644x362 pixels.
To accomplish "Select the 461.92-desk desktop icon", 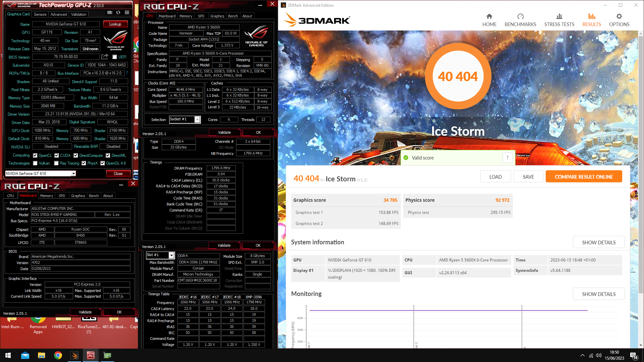I will coord(114,324).
